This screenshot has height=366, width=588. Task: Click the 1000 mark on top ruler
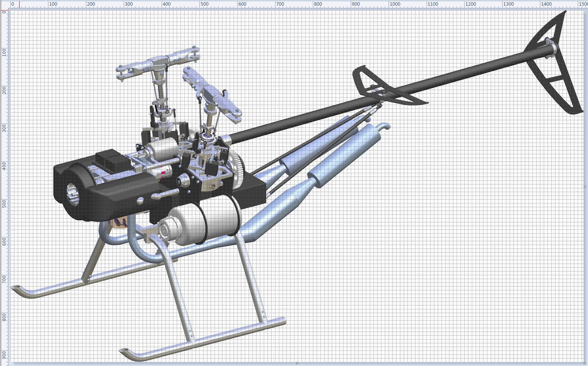coord(395,4)
